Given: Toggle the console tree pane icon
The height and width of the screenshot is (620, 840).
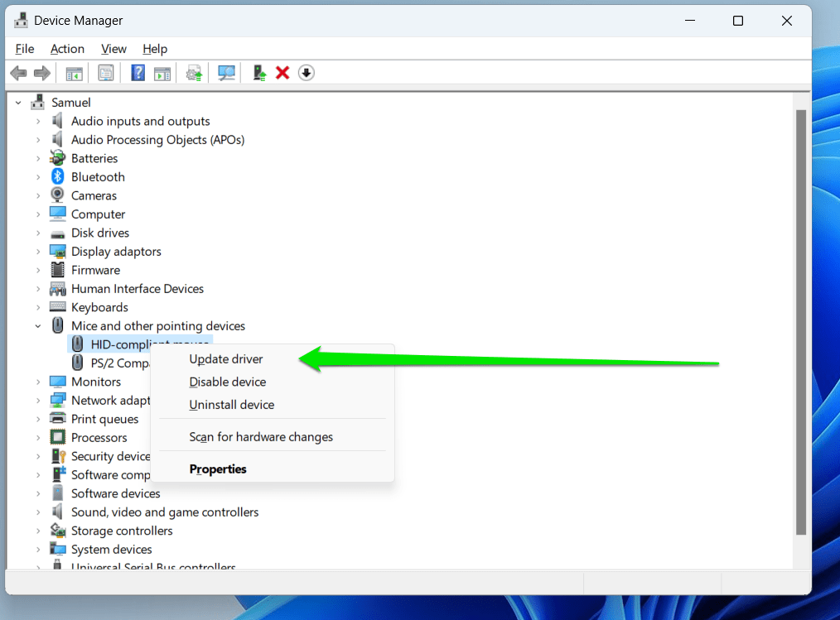Looking at the screenshot, I should click(74, 73).
